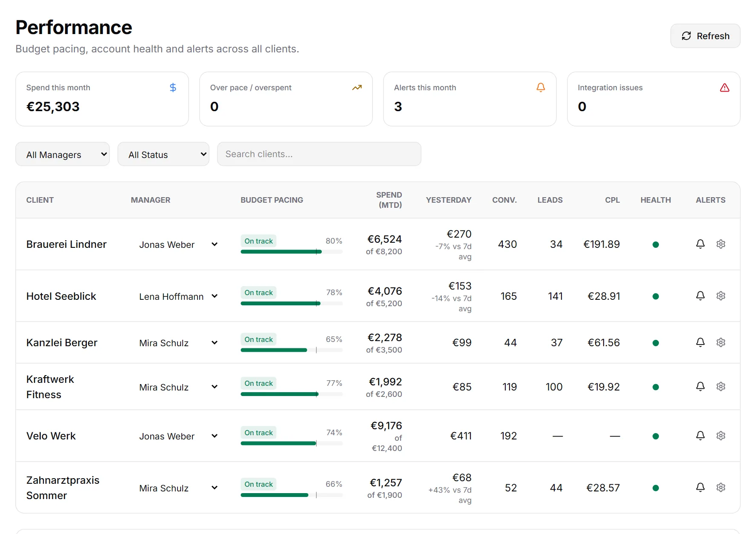Open alerts bell for Kraftwerk Fitness
This screenshot has width=756, height=534.
point(700,387)
